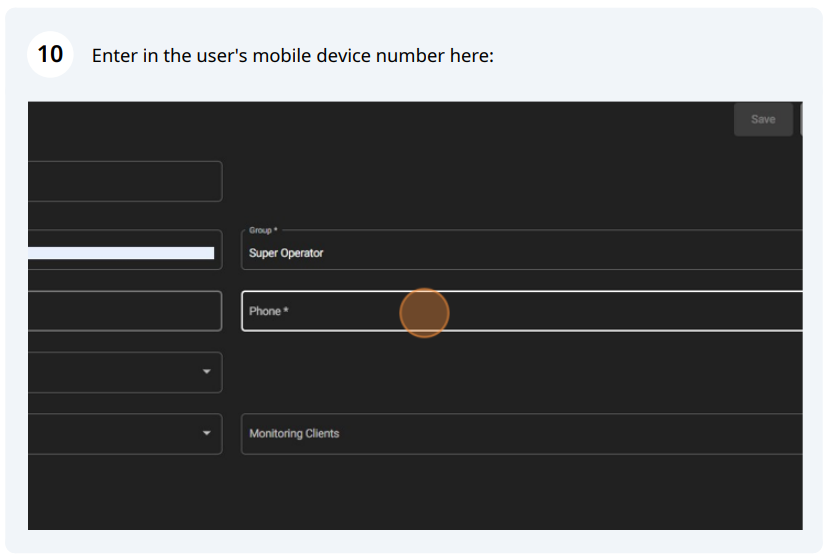Click the Save button
832x558 pixels.
coord(763,119)
